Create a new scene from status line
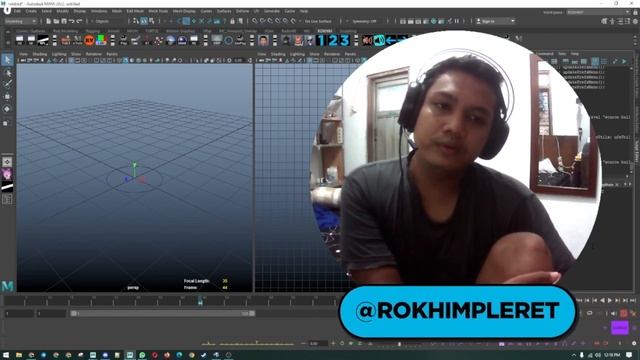Screen dimensions: 640x360 49,21
